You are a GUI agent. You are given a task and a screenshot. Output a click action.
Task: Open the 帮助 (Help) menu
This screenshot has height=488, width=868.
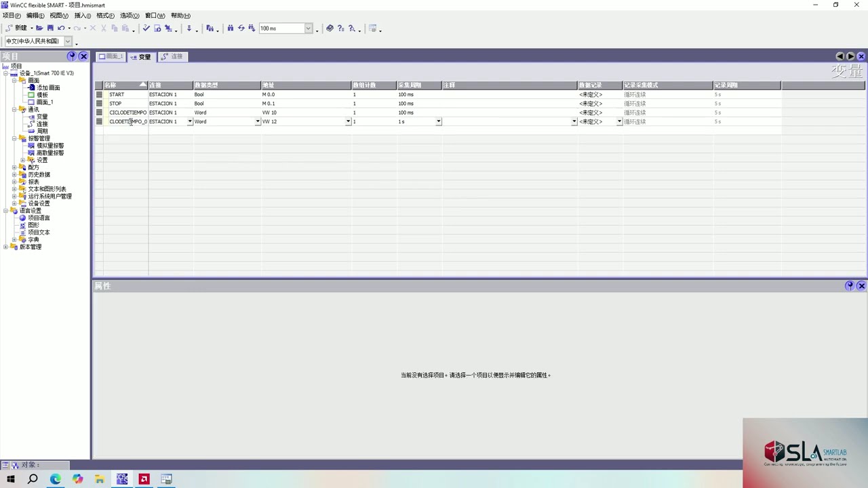pos(180,16)
